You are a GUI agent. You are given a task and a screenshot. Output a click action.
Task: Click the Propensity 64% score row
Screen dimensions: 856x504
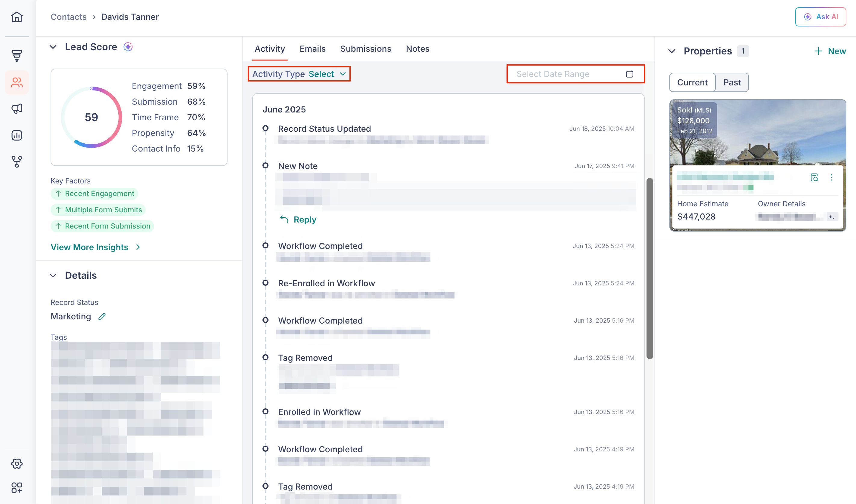169,133
